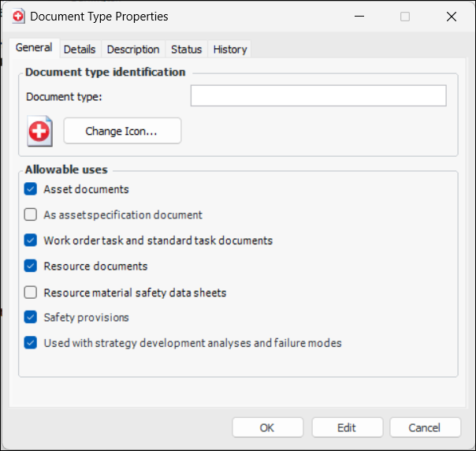
Task: Disable the Safety provisions checkbox
Action: tap(31, 317)
